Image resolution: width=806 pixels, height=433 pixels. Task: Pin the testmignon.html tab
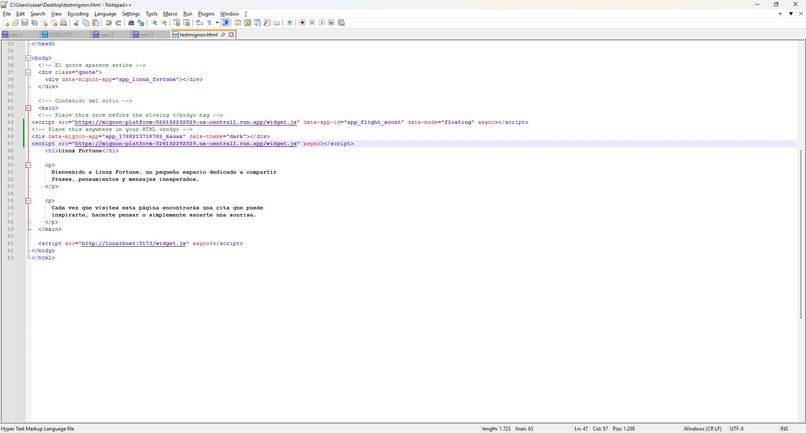223,34
